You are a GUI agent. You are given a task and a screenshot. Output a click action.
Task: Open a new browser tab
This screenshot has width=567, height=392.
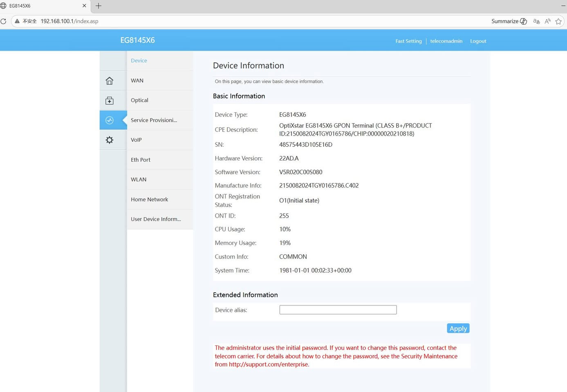click(x=99, y=6)
